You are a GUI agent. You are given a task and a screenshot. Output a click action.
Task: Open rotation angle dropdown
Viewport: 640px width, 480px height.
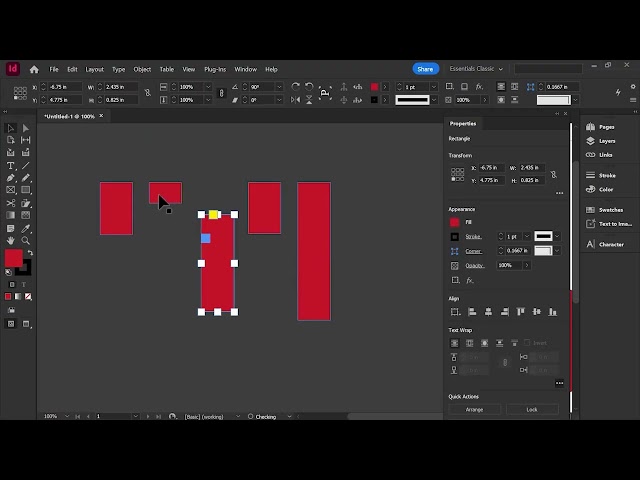pyautogui.click(x=279, y=87)
